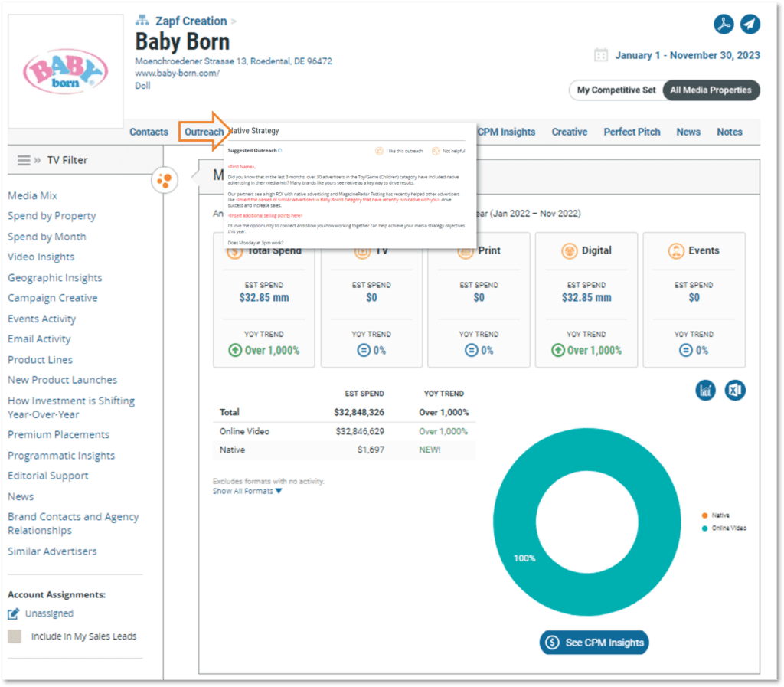The image size is (784, 687).
Task: Click the Digital media card icon
Action: tap(569, 250)
